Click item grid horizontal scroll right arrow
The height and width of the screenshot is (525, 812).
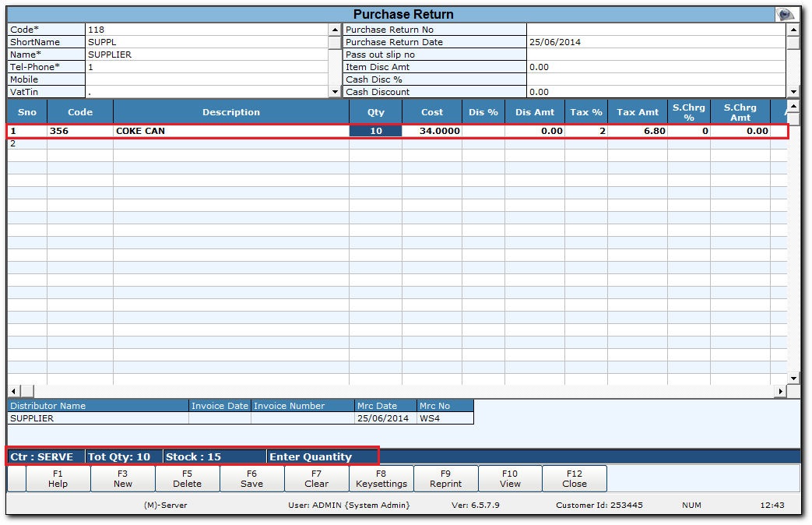point(780,391)
